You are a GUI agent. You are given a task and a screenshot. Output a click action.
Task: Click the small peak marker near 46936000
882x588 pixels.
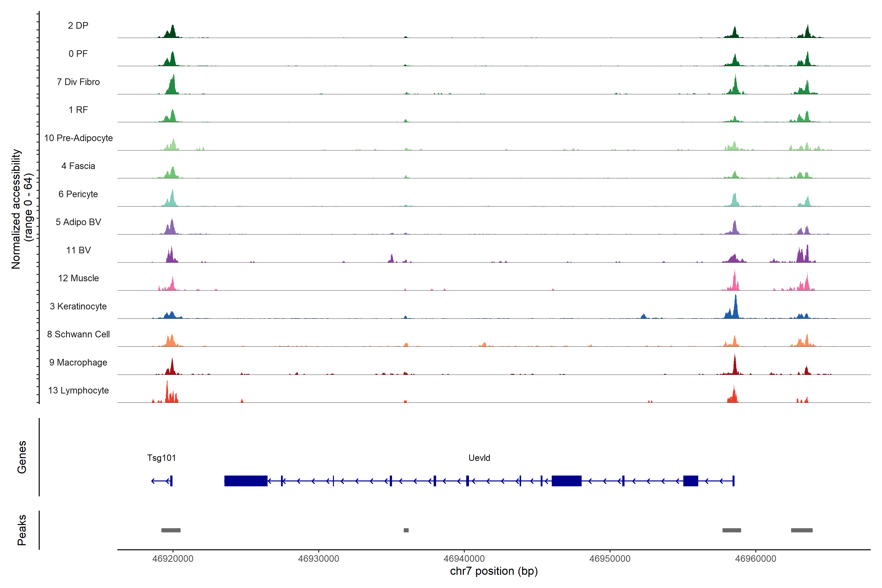tap(406, 530)
